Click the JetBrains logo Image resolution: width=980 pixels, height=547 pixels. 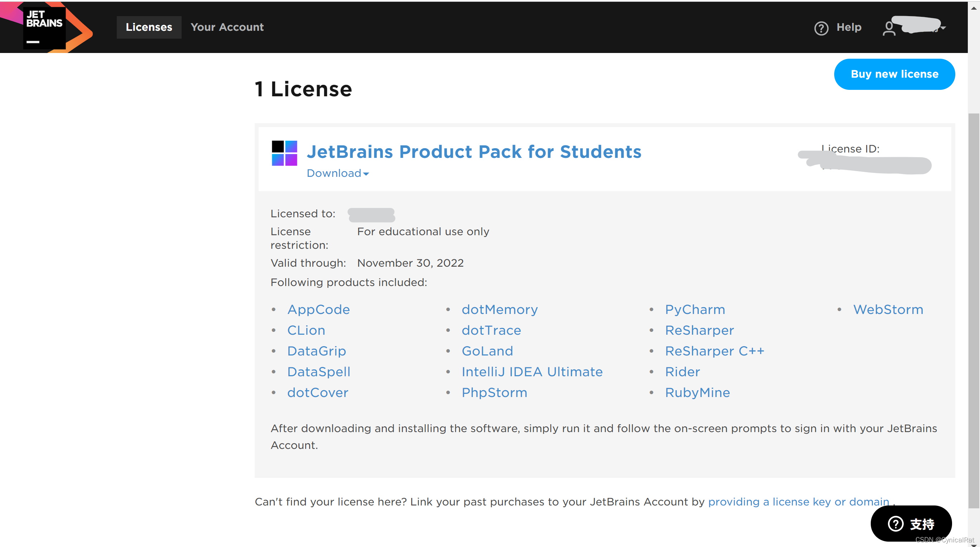[x=47, y=27]
